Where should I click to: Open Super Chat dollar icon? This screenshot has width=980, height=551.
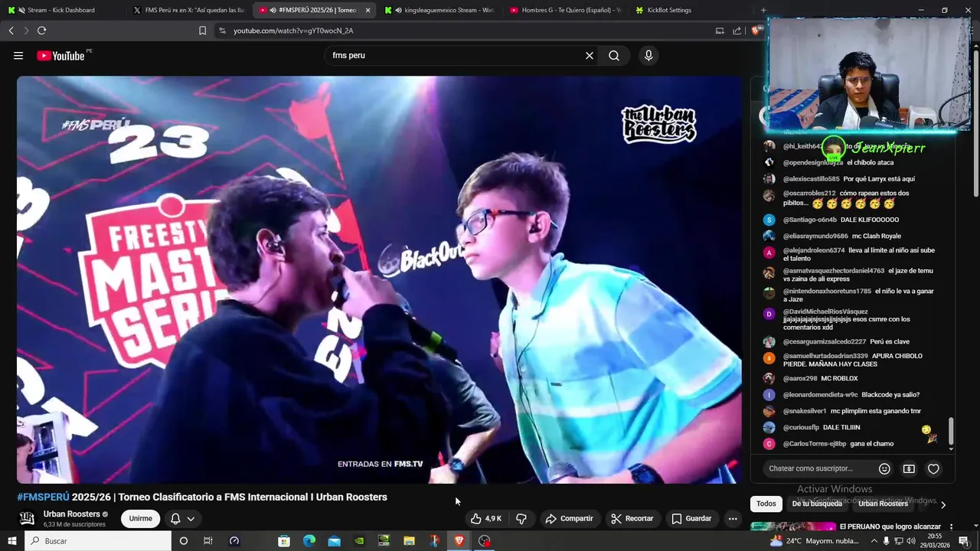pos(909,468)
